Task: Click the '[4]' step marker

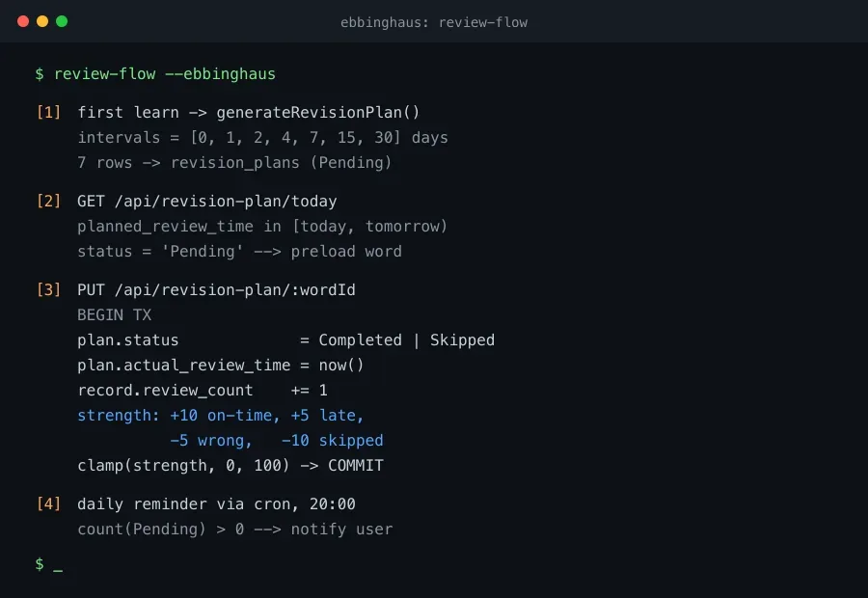Action: click(49, 503)
